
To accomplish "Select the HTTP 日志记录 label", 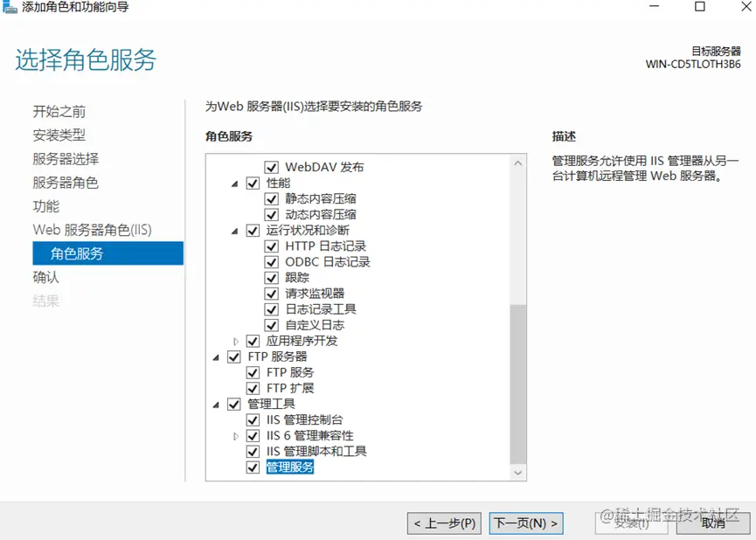I will (x=326, y=246).
